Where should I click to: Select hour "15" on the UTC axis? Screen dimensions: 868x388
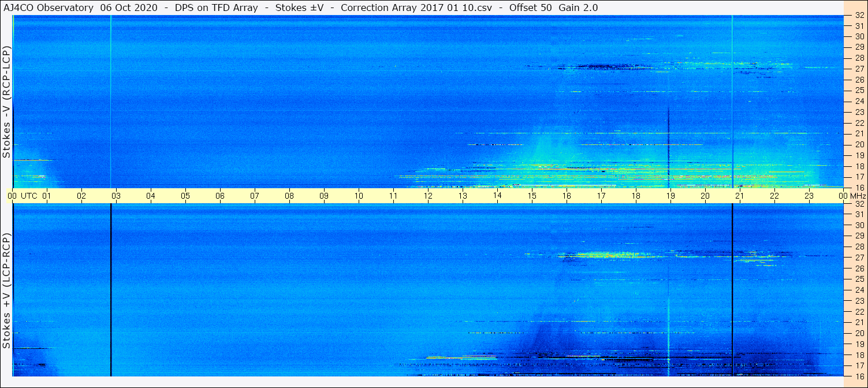532,196
